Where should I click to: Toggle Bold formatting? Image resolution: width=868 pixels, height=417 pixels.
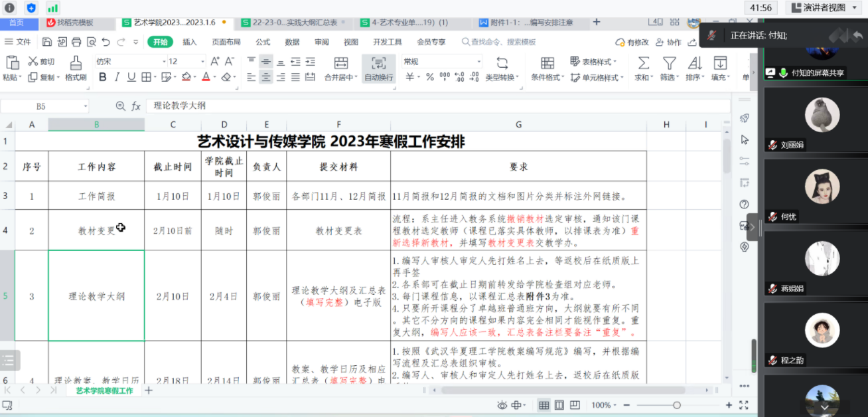(102, 77)
